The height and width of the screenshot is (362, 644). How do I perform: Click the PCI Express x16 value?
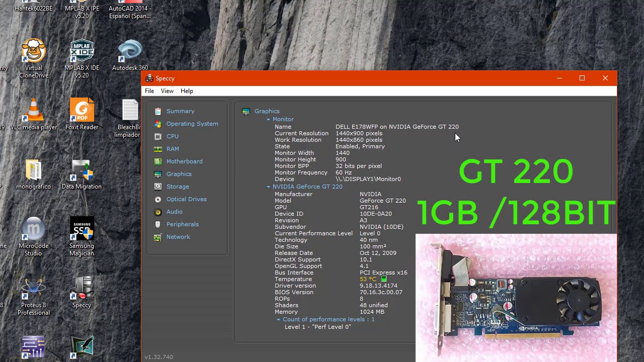click(x=383, y=273)
